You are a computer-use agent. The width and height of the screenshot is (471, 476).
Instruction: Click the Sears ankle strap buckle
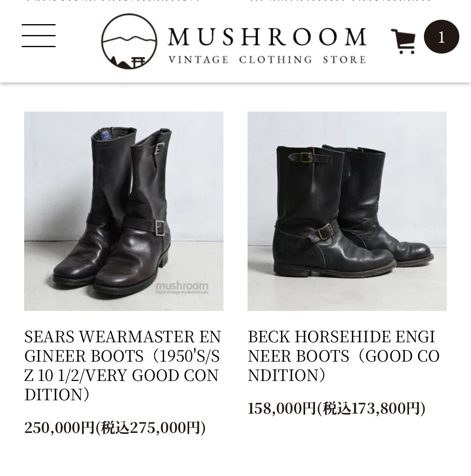(x=160, y=228)
